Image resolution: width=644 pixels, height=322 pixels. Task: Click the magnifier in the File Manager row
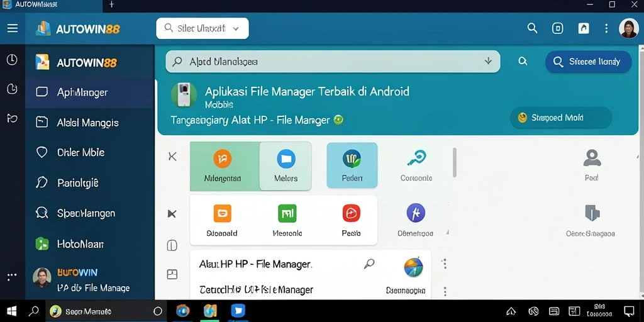369,264
